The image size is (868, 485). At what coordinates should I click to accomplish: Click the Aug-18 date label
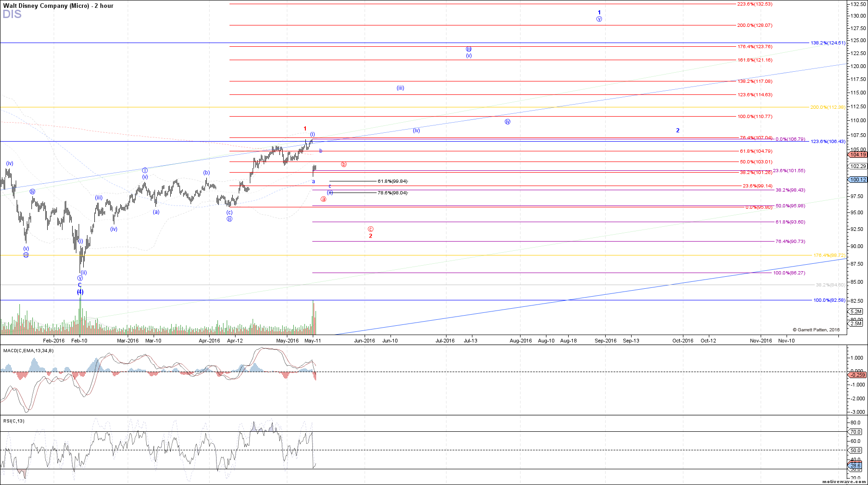pos(569,341)
